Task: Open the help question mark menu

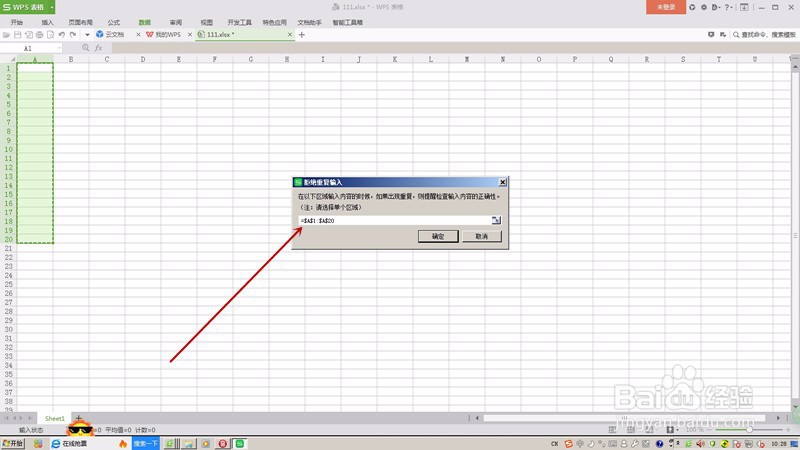Action: click(x=729, y=7)
